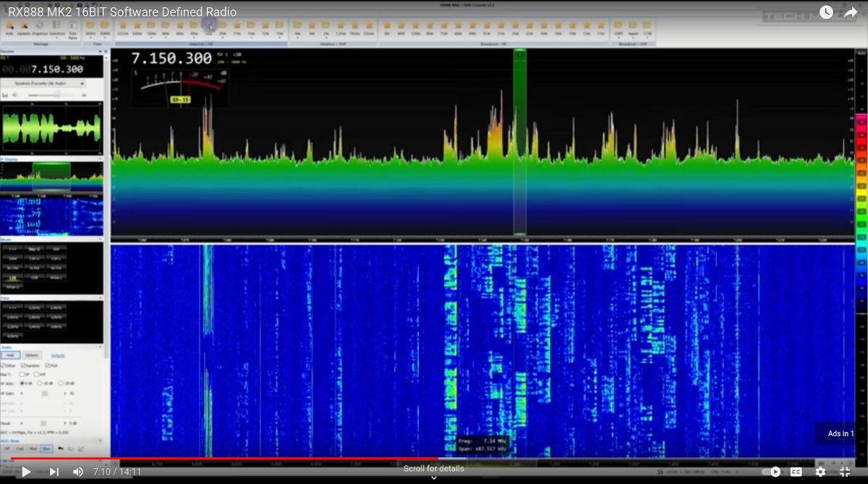Select the 20m amateur band star
Screen dimensions: 868x484
pos(223,26)
